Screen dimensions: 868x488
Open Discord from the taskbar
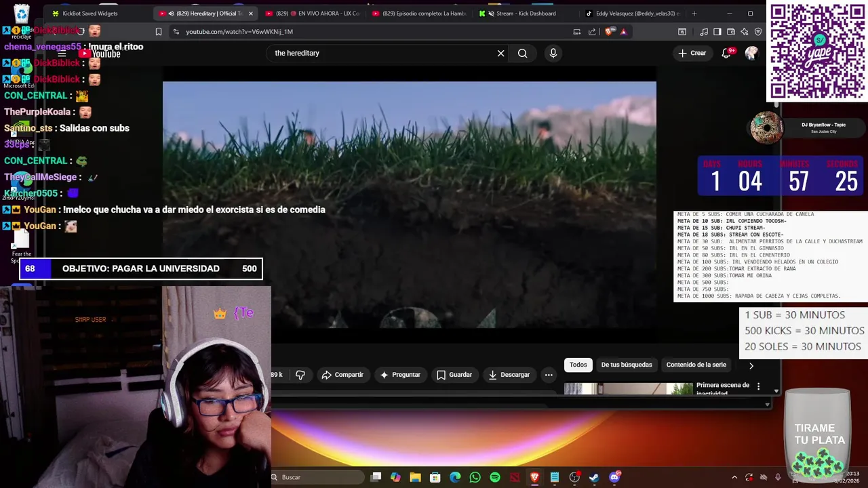(x=614, y=477)
